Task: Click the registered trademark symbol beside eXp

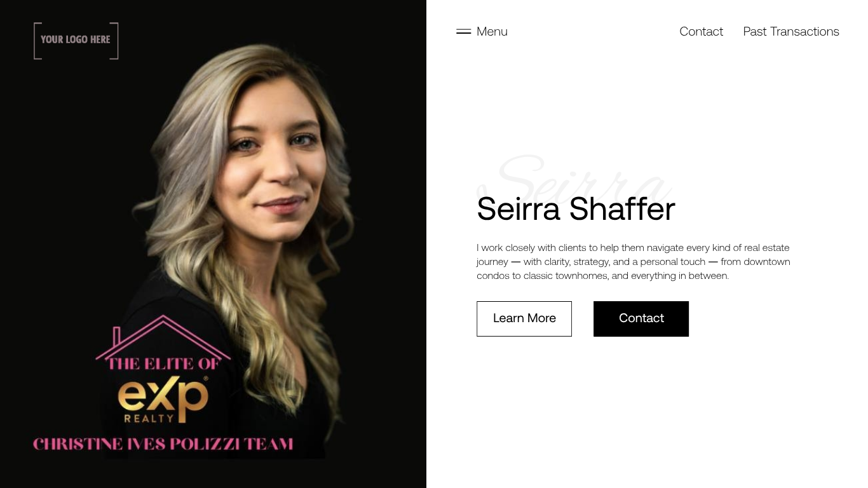Action: [x=205, y=378]
